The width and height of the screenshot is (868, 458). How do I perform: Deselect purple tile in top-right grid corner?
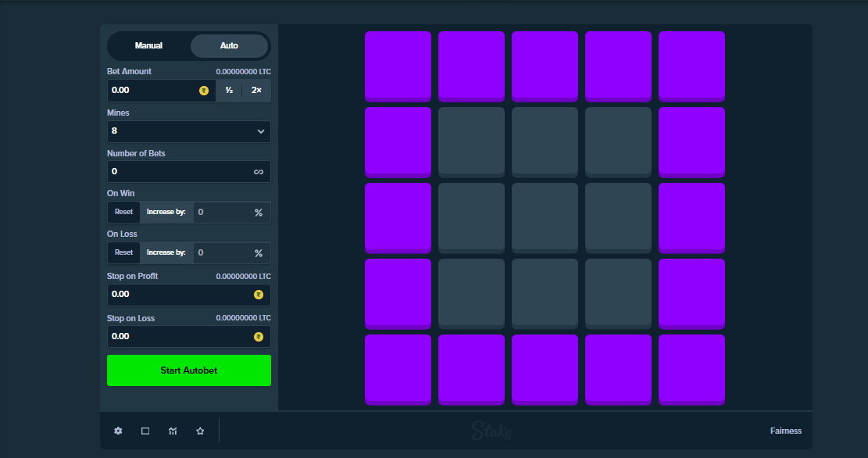coord(691,66)
